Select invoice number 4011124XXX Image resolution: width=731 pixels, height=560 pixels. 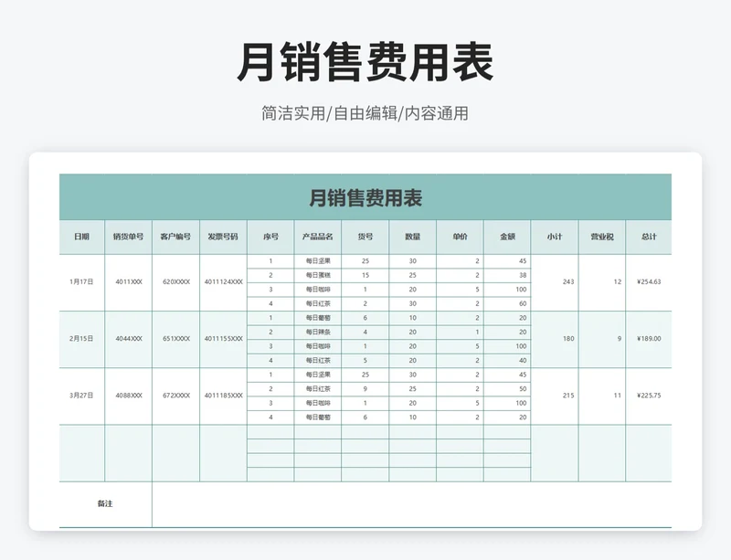click(x=223, y=282)
